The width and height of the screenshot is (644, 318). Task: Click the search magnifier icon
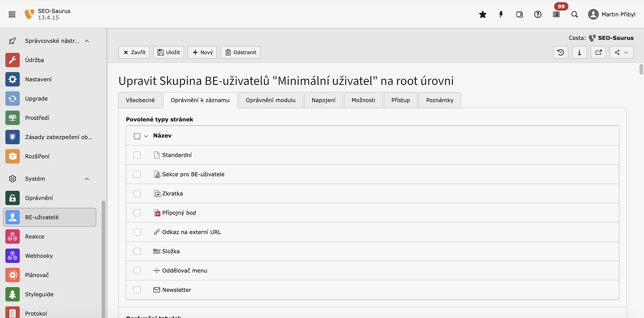coord(575,15)
